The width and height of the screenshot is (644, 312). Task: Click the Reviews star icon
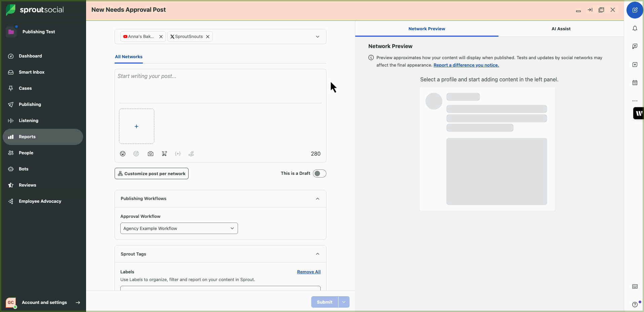[11, 185]
